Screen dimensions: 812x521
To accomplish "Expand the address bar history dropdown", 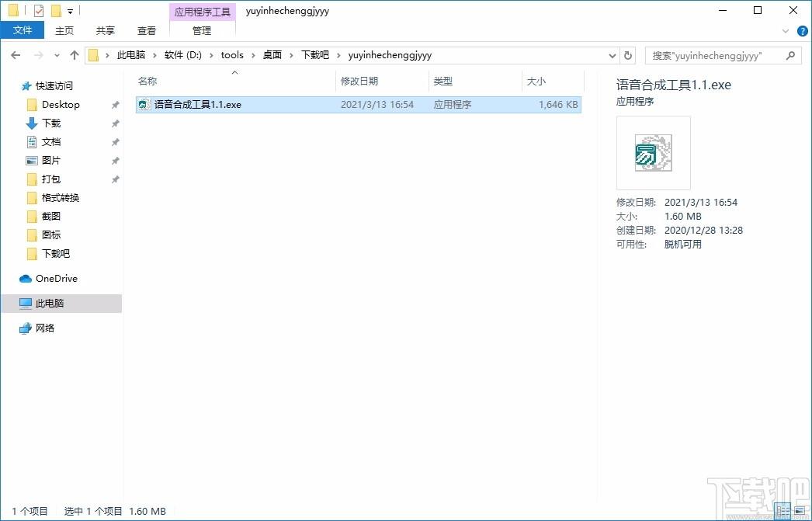I will tap(612, 55).
